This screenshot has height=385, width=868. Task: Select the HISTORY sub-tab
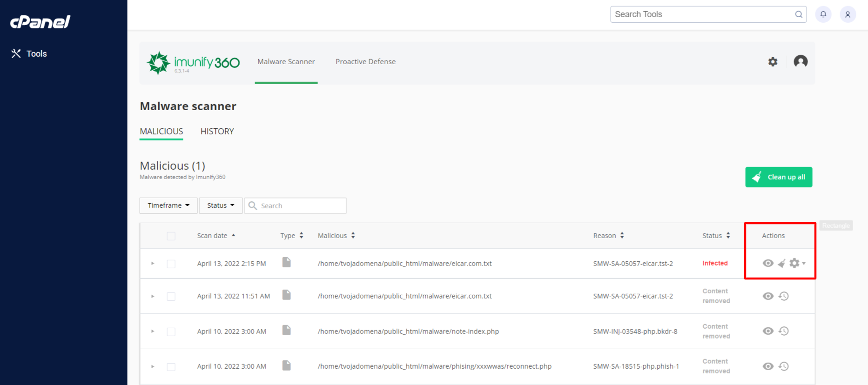(x=217, y=132)
